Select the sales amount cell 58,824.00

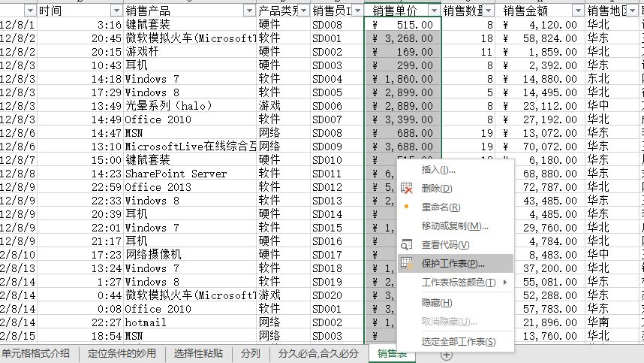point(540,38)
